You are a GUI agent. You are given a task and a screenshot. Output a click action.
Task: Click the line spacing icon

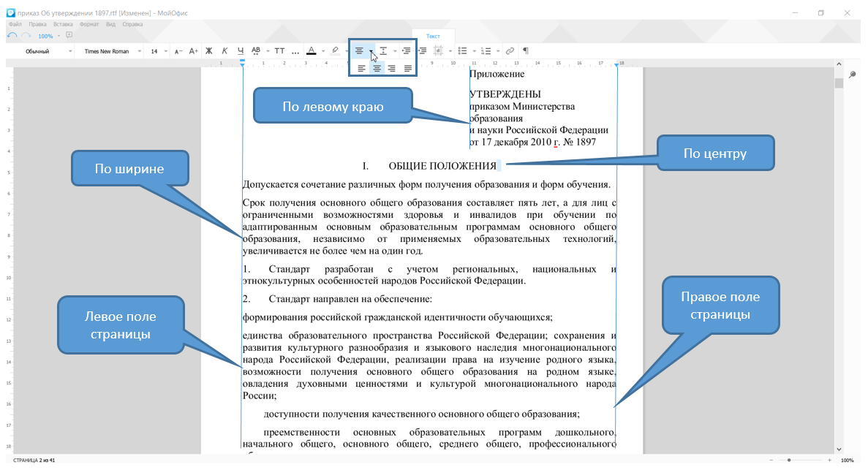[x=383, y=51]
